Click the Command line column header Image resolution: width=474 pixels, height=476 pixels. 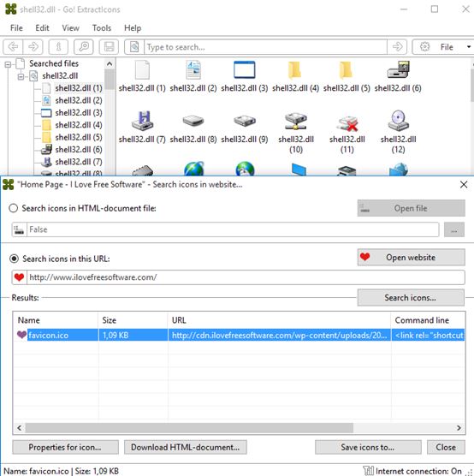tap(428, 320)
